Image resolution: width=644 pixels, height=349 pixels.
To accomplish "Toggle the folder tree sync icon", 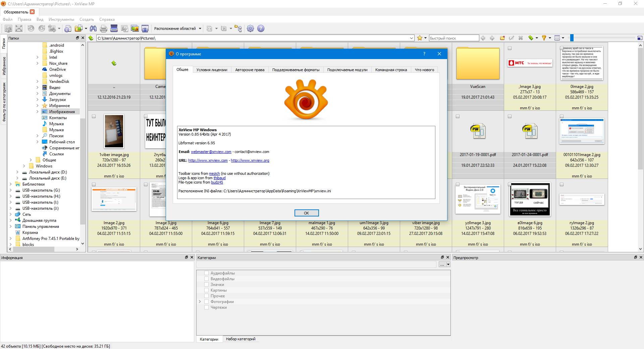I will [x=238, y=29].
